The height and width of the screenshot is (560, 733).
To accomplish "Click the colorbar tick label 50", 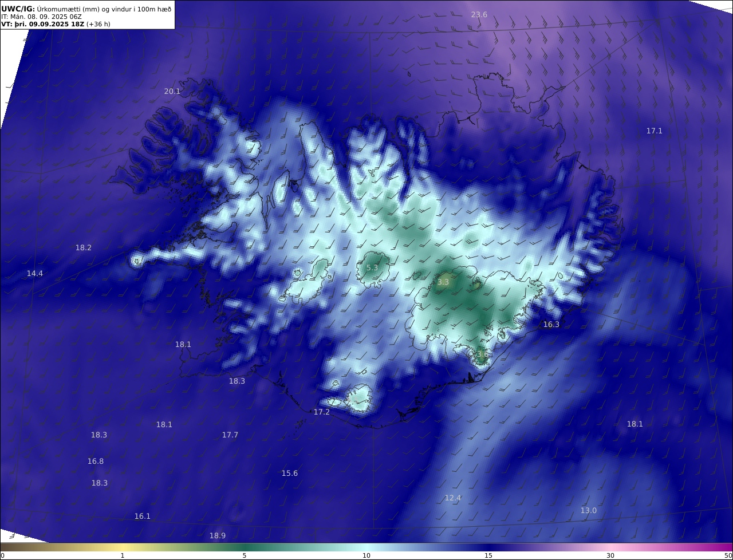I will 728,555.
